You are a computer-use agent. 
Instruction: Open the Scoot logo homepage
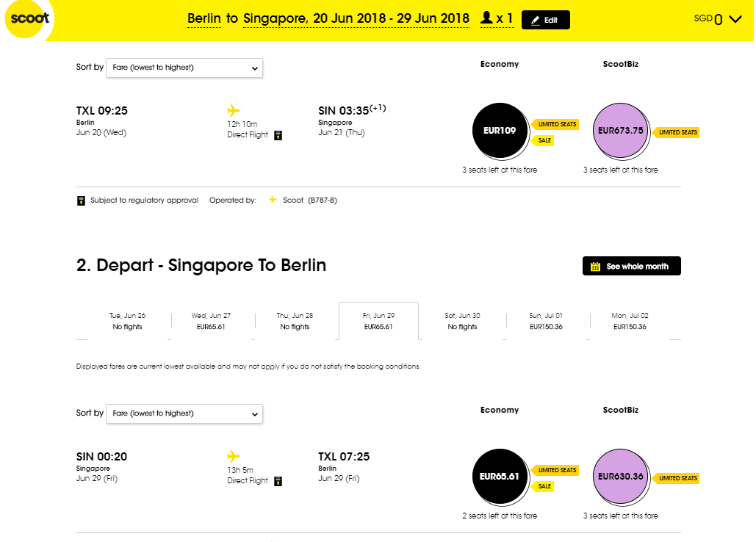tap(29, 18)
